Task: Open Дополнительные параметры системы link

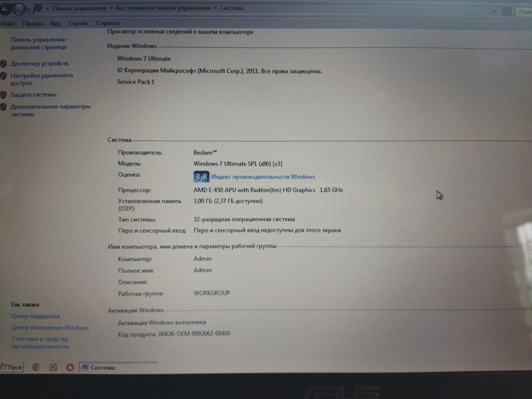Action: (x=50, y=110)
